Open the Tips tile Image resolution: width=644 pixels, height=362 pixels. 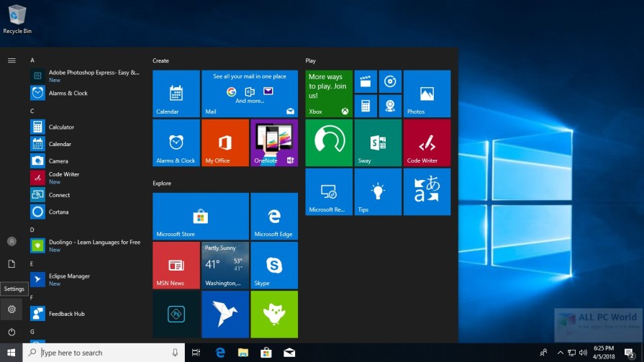(378, 192)
